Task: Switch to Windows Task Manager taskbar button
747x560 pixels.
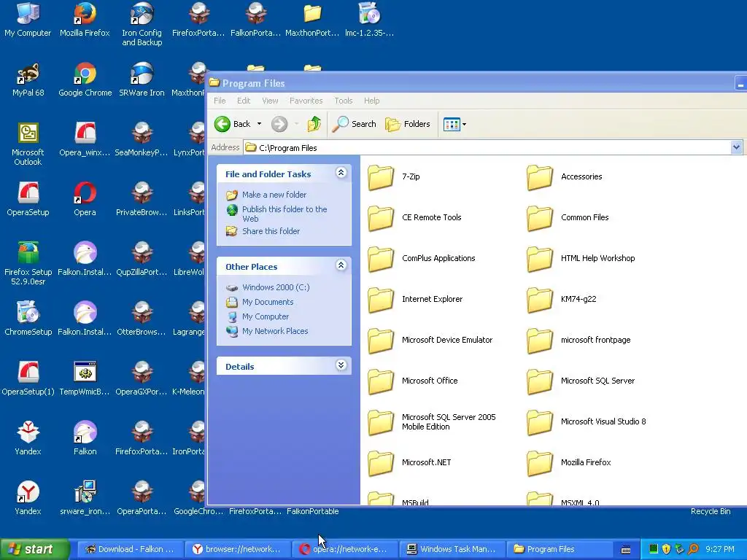Action: pos(451,549)
